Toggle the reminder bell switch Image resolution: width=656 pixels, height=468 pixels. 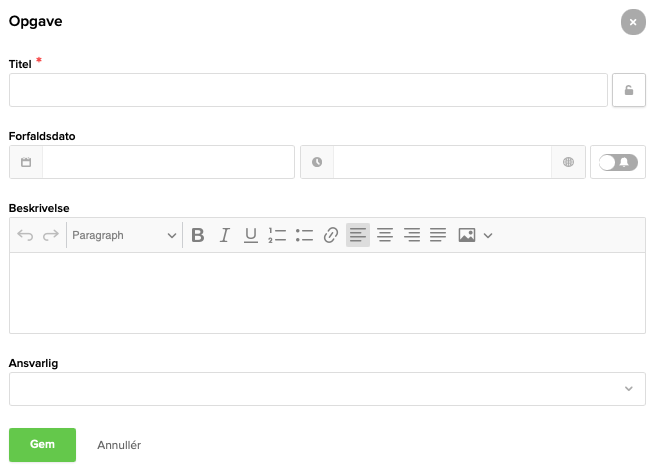tap(618, 162)
